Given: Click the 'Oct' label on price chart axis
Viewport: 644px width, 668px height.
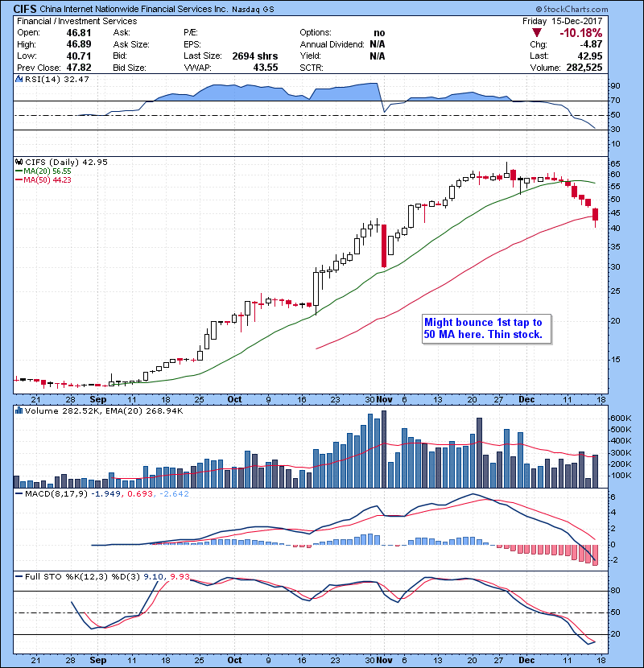Looking at the screenshot, I should point(234,400).
